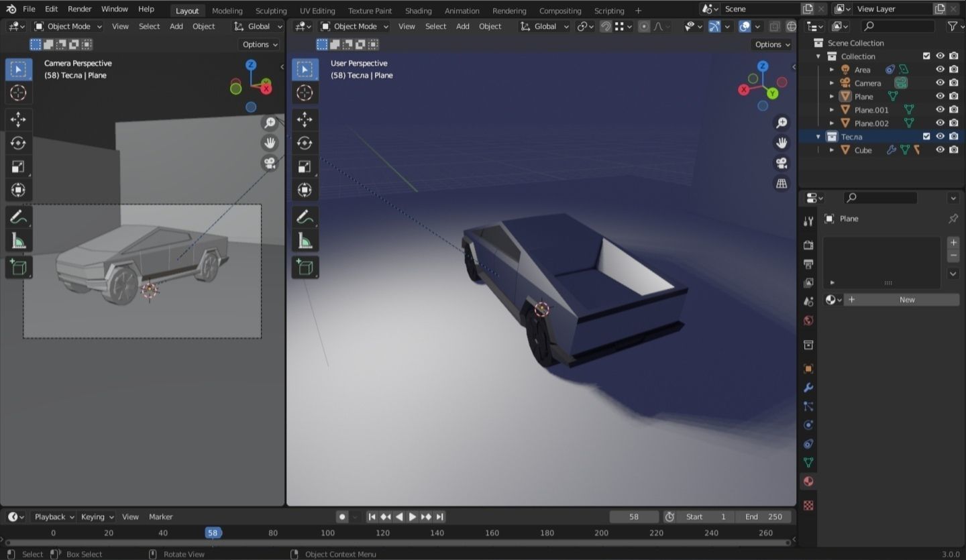Open the Window menu

pyautogui.click(x=115, y=9)
